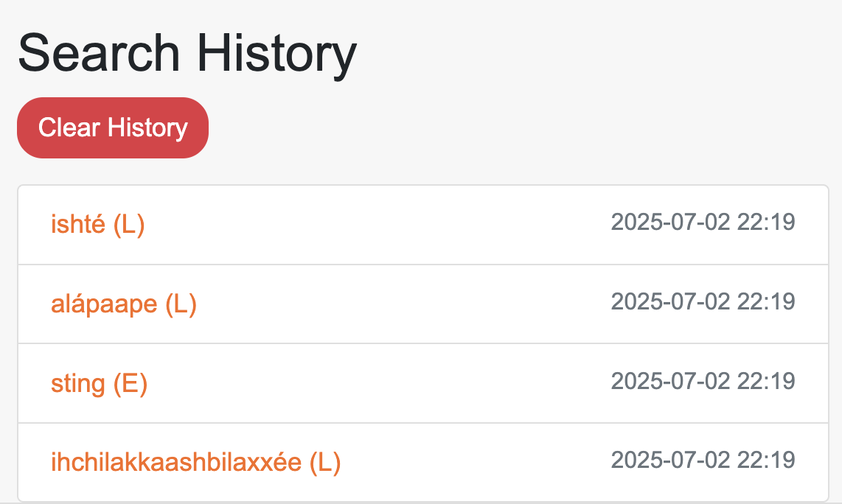842x504 pixels.
Task: Open the ihchilakkaashbilaxxée history link
Action: [175, 462]
